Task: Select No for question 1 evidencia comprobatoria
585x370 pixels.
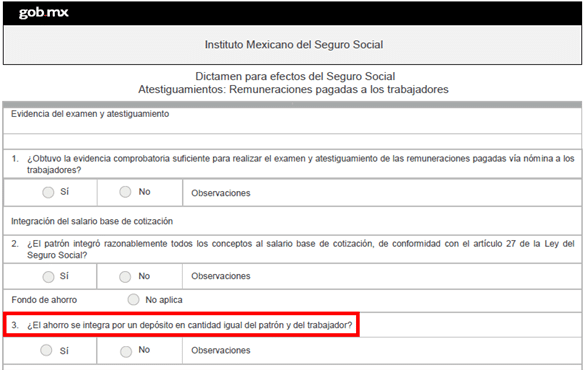Action: 125,192
